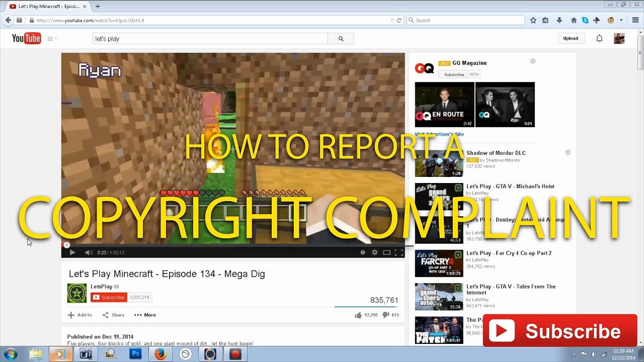644x362 pixels.
Task: Click the red Subscribe button showing 3,032,219
Action: pos(109,297)
